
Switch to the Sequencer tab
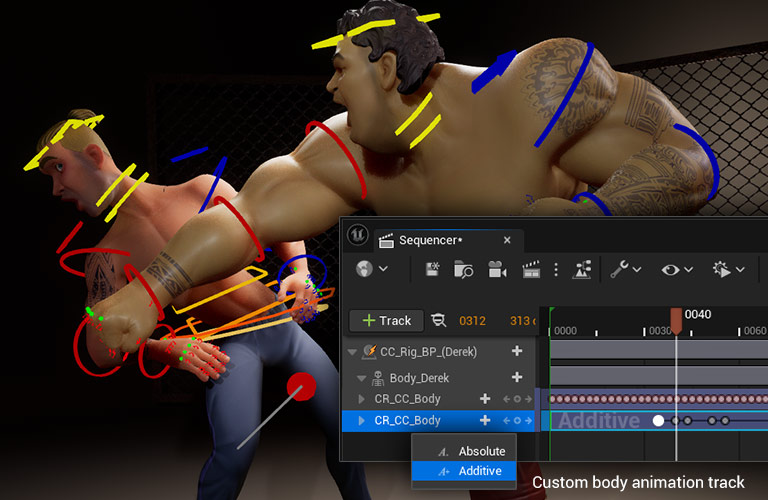point(430,240)
